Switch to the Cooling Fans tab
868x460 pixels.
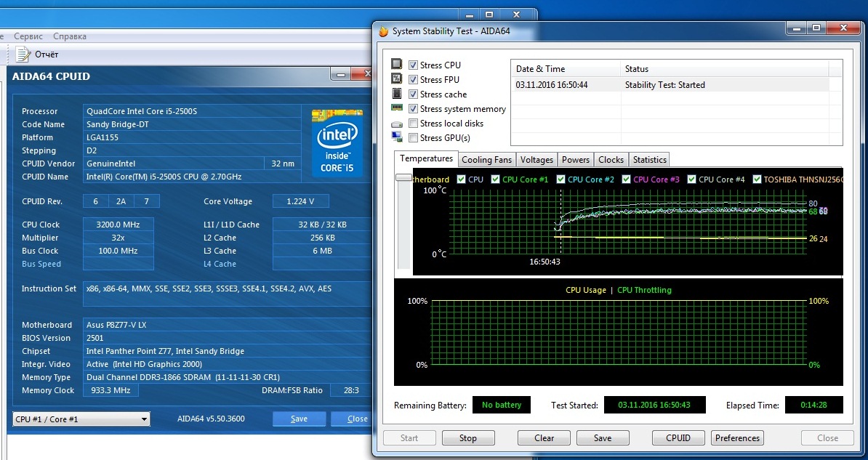486,159
